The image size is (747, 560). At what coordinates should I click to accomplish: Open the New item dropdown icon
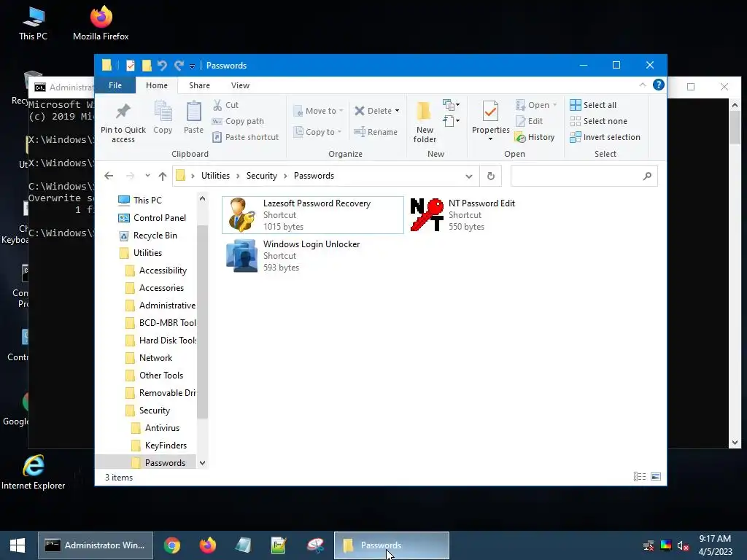(451, 104)
